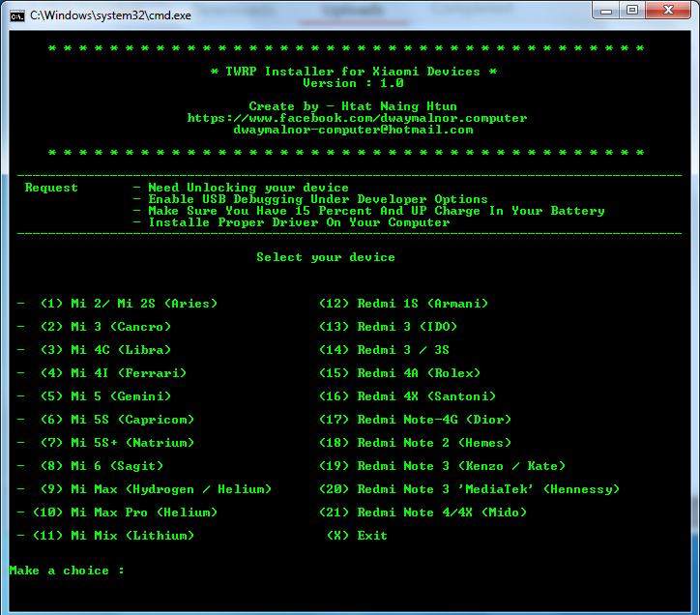Click option (11) Mi Mix (Lithium)
Viewport: 700px width, 615px height.
113,536
